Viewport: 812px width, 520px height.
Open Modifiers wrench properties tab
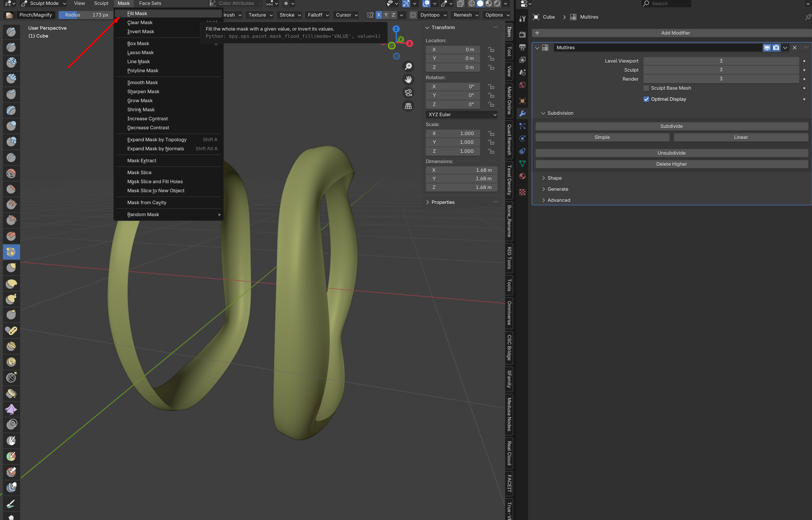coord(522,113)
